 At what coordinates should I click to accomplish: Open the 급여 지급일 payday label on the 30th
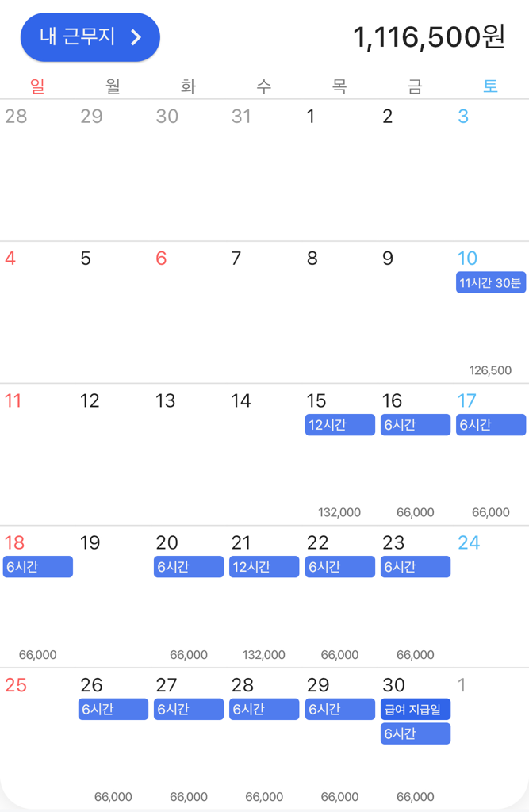pos(415,709)
